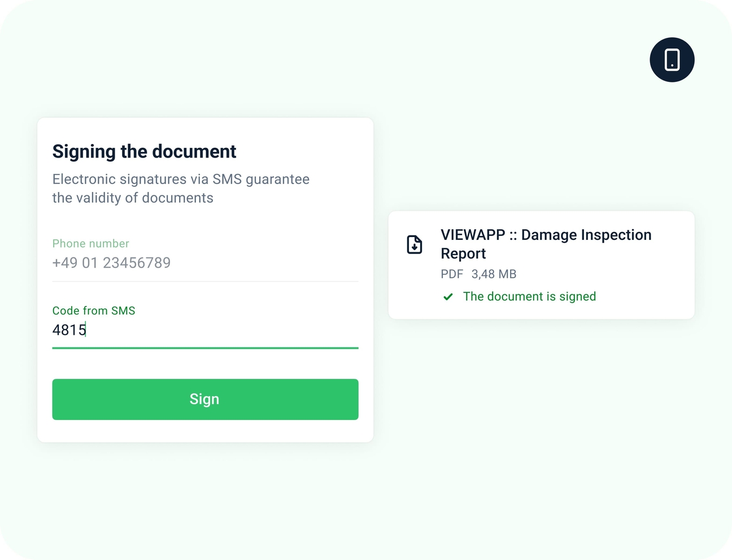Click the green underline below the SMS code
The height and width of the screenshot is (560, 732).
(x=205, y=348)
